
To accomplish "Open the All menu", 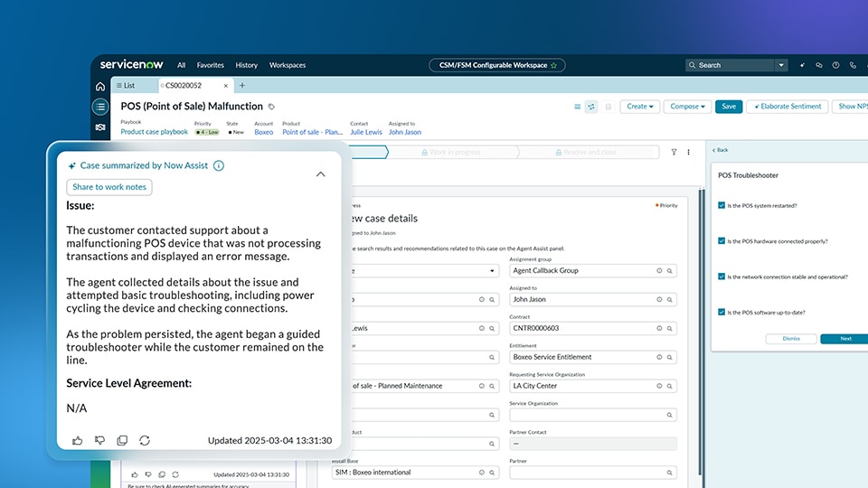I will [x=181, y=65].
